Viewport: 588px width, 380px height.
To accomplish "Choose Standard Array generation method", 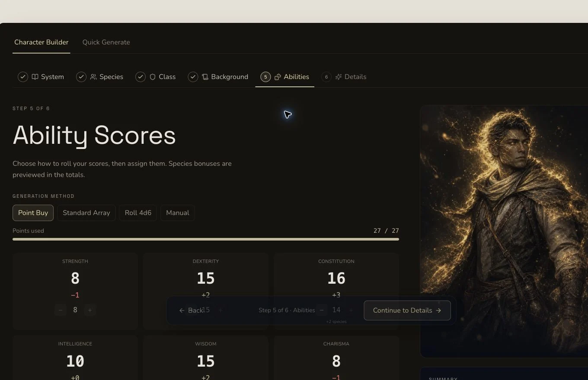I will click(86, 213).
